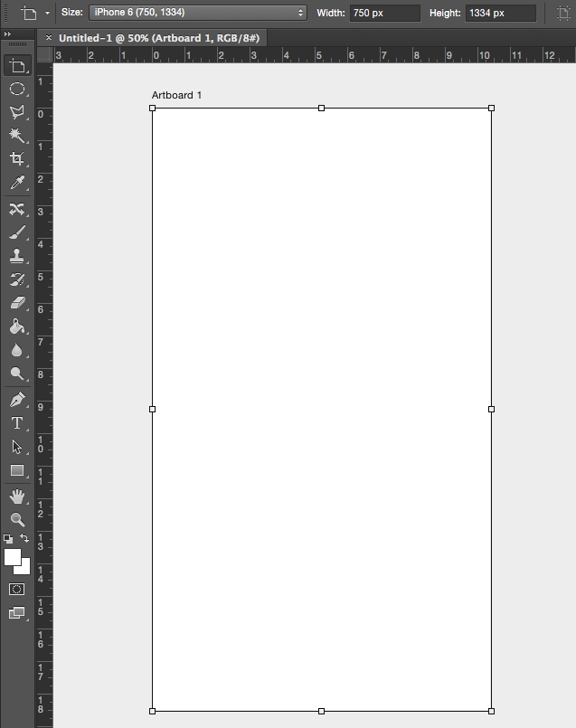576x728 pixels.
Task: Select the Elliptical Marquee tool
Action: [16, 89]
